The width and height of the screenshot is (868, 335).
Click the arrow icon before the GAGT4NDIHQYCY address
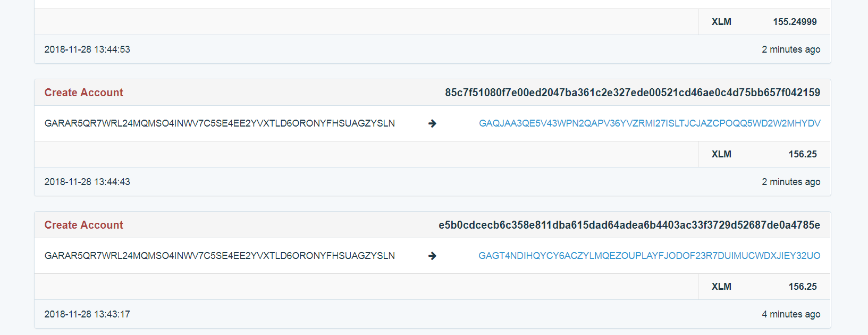click(x=432, y=256)
